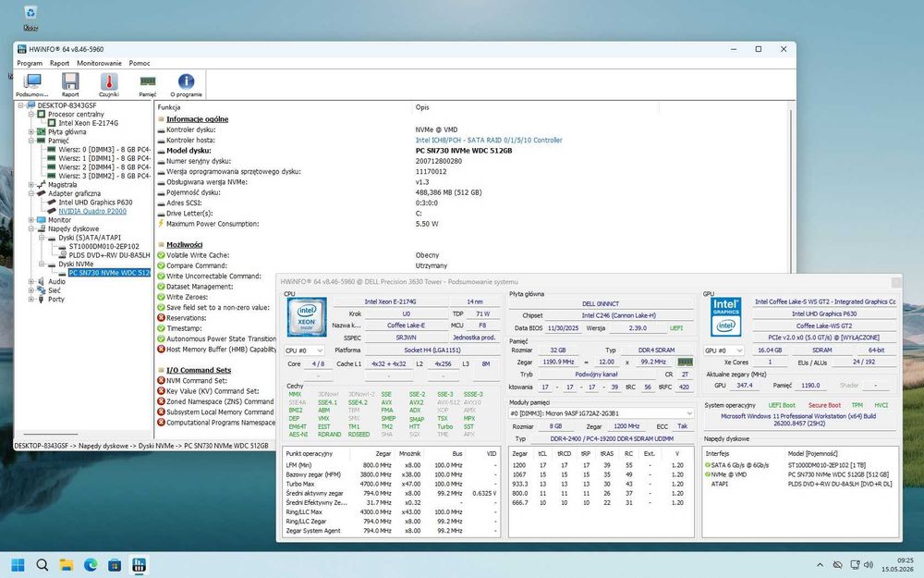This screenshot has width=924, height=578.
Task: Open the memory module #0 DIMM3 dropdown
Action: coord(602,413)
